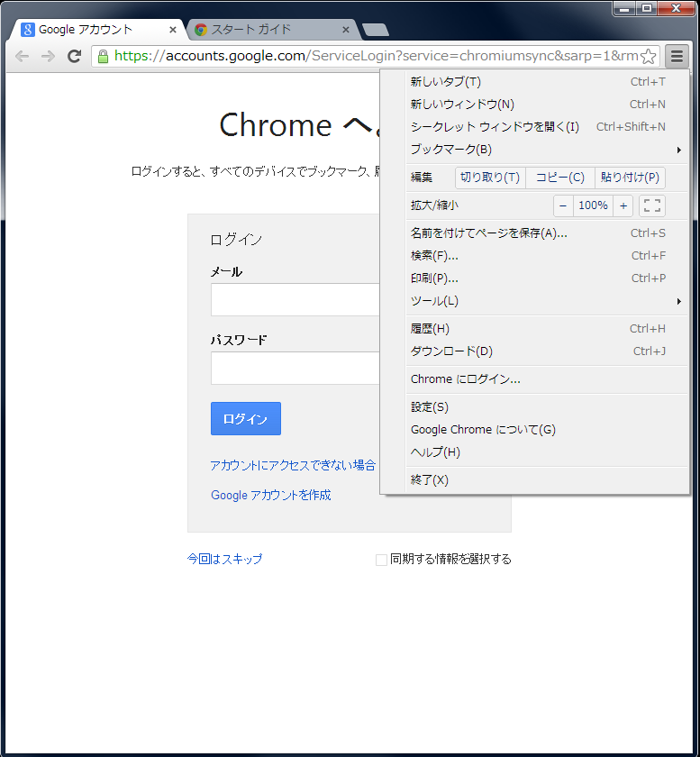Open Google アカウントを作成 link
Viewport: 700px width, 757px height.
(271, 496)
